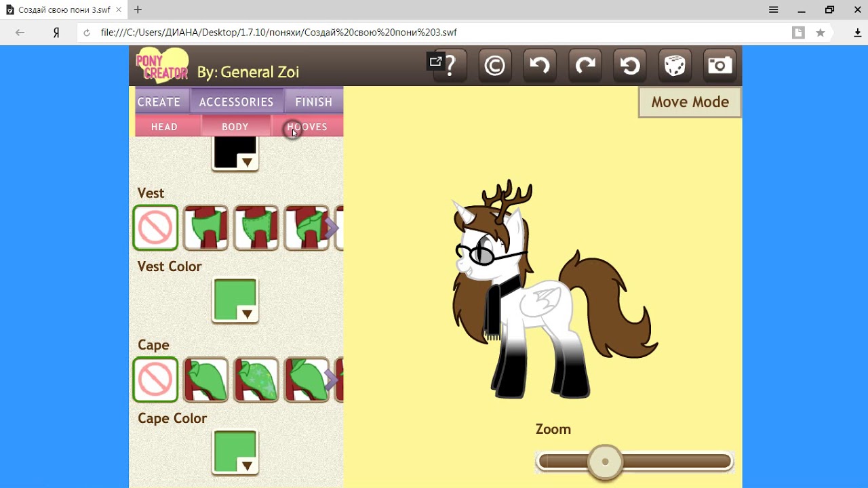Reset the pony with the circular arrow icon
This screenshot has width=868, height=488.
tap(630, 66)
